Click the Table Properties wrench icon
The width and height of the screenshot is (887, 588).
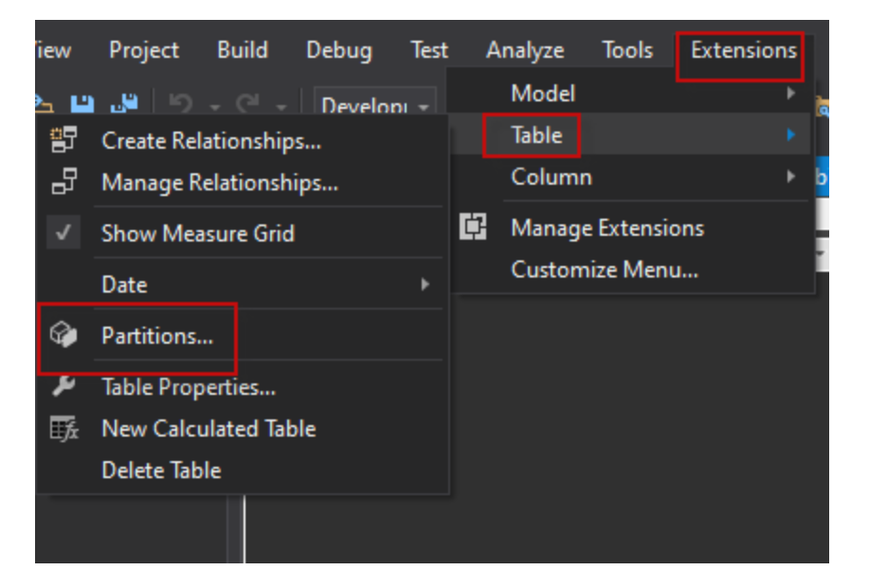coord(63,386)
